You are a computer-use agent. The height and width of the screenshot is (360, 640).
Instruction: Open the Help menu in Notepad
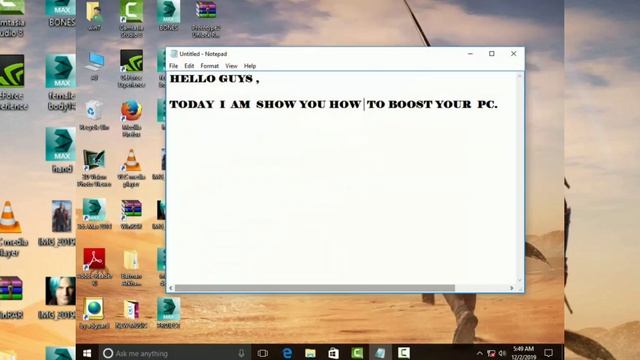pyautogui.click(x=250, y=66)
